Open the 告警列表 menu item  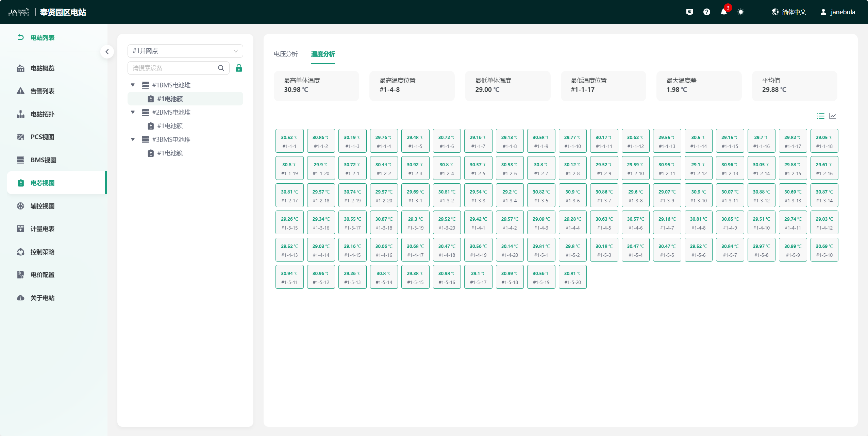(43, 91)
